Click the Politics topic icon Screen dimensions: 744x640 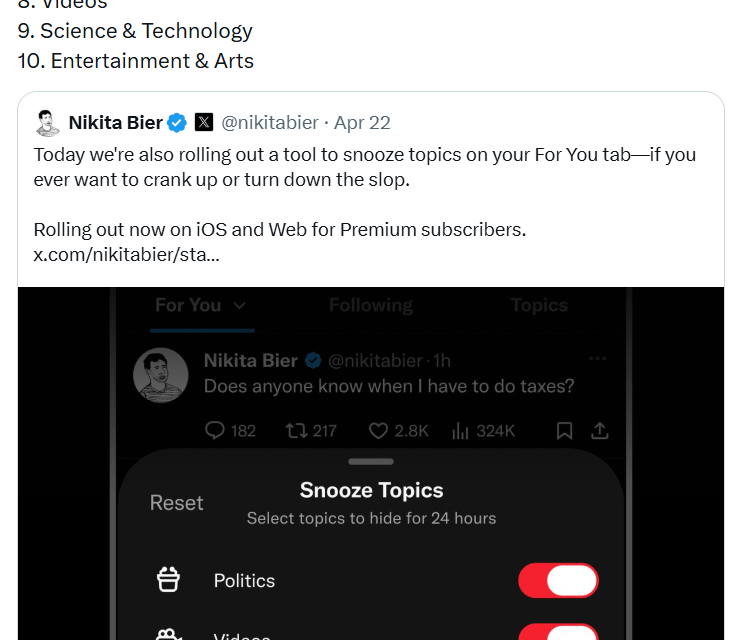169,580
